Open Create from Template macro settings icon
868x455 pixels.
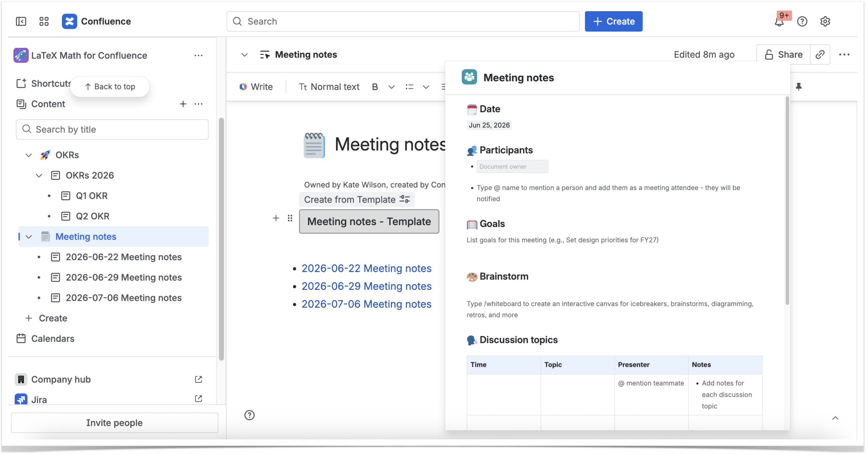click(405, 199)
